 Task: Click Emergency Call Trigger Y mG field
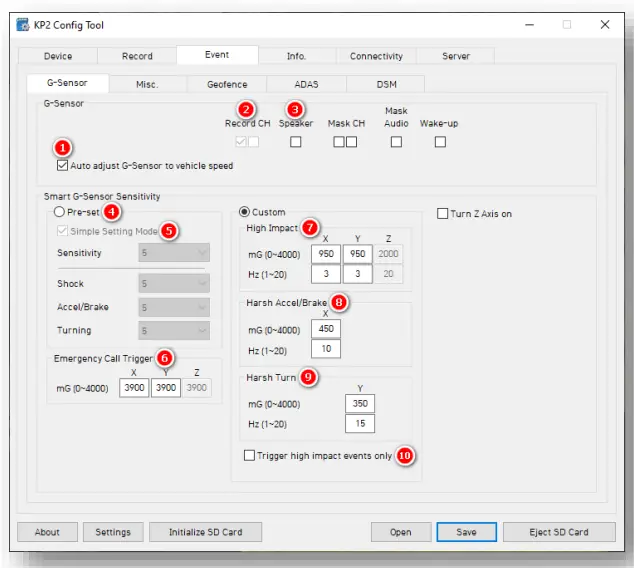coord(166,388)
